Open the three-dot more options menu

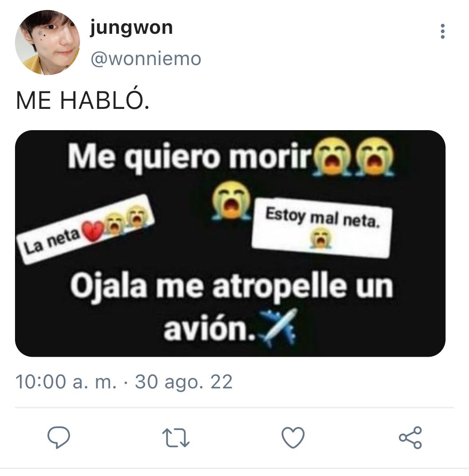(x=443, y=31)
